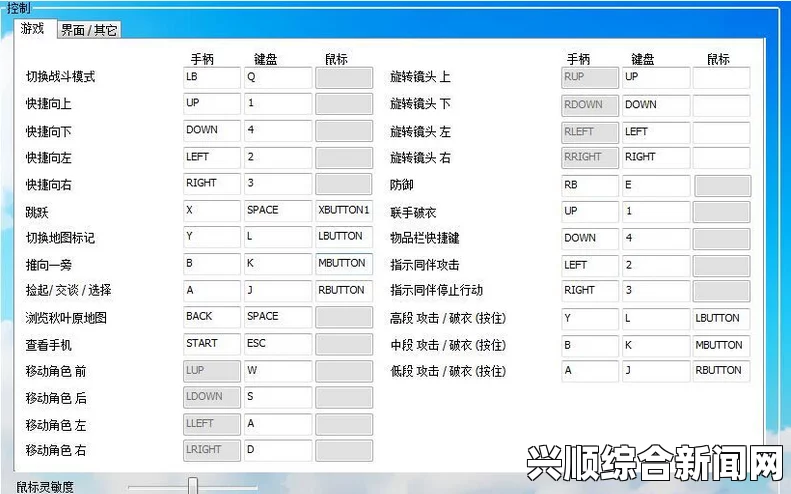Image resolution: width=791 pixels, height=494 pixels.
Task: Click 键盘 field 2 for 快捷向左
Action: 278,157
